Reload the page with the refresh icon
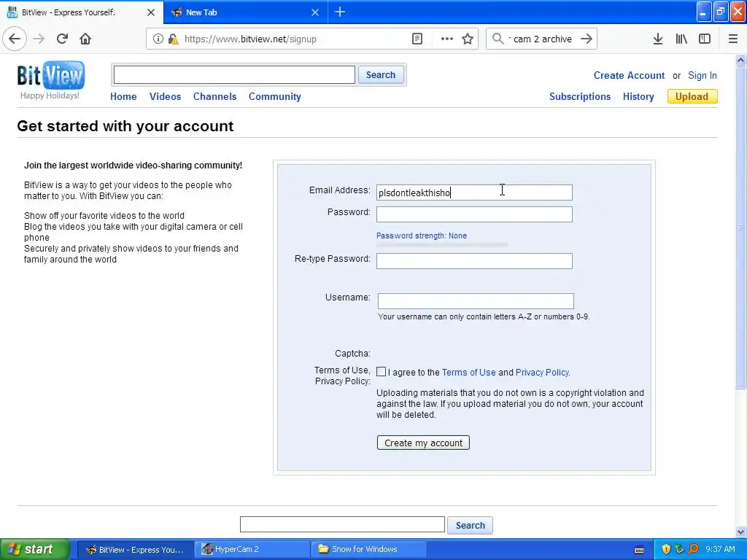This screenshot has height=560, width=747. coord(62,39)
